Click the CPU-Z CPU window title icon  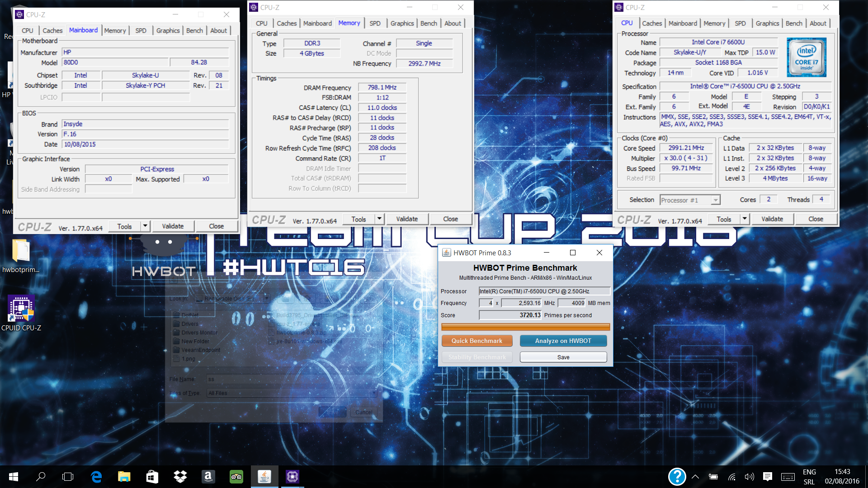[x=619, y=7]
